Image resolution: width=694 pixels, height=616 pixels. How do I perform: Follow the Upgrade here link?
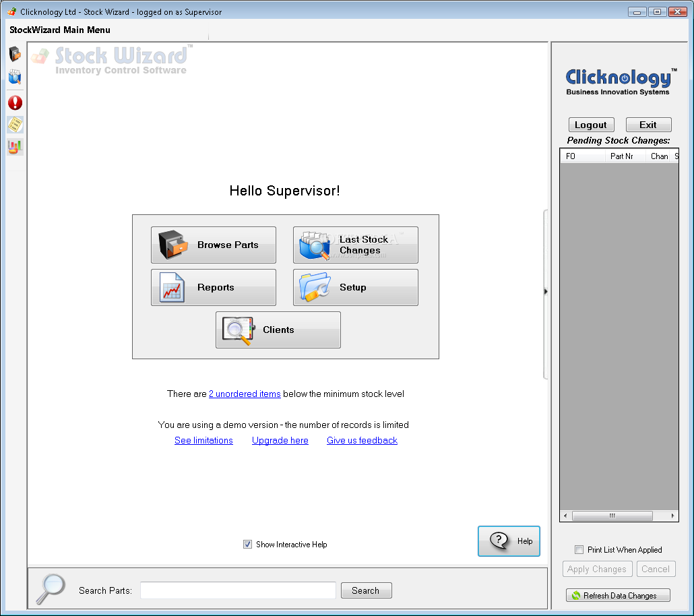tap(280, 440)
